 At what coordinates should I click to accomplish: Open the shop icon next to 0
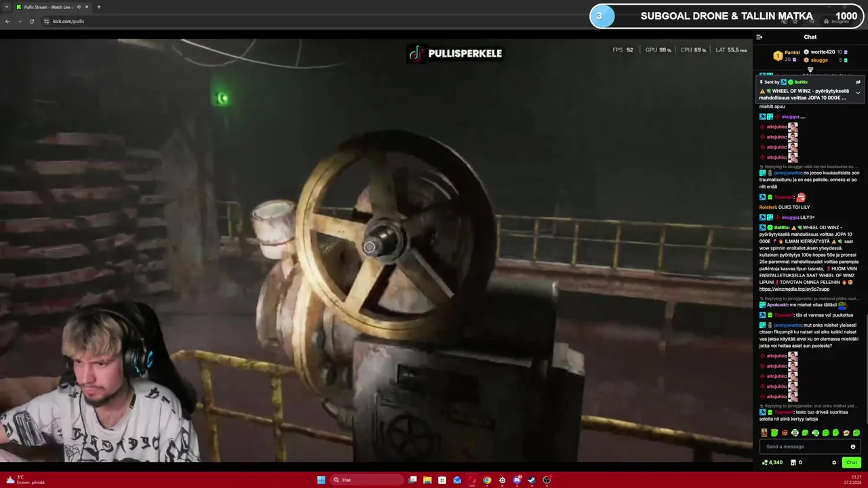pos(793,462)
